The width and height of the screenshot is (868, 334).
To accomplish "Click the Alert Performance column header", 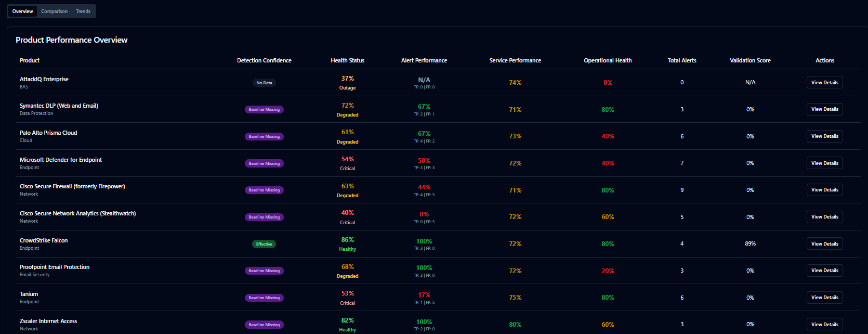I will [x=424, y=60].
